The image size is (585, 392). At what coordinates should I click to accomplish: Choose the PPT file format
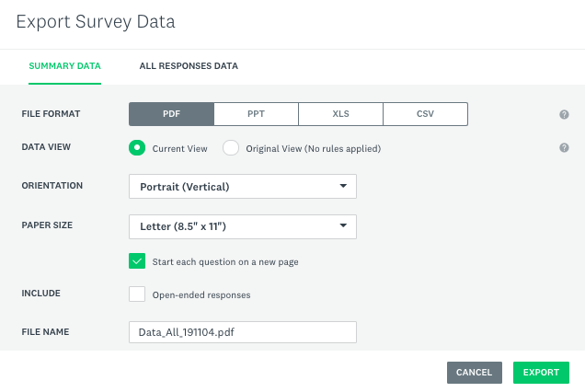[x=256, y=114]
